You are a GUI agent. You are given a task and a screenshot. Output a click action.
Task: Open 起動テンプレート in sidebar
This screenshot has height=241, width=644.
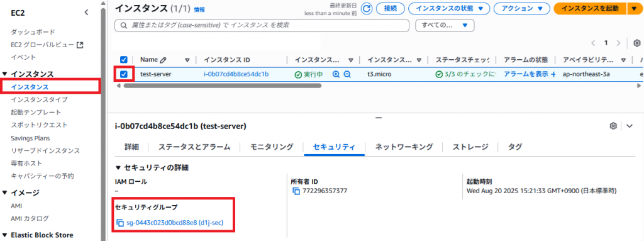point(36,112)
